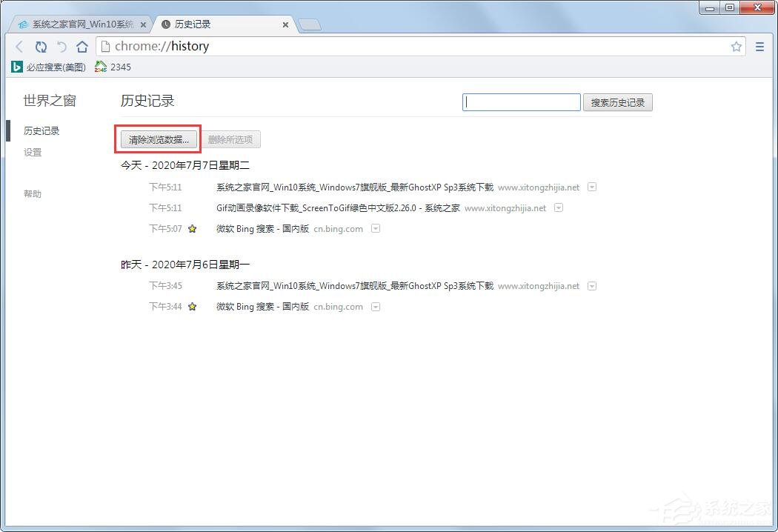778x532 pixels.
Task: Open the 必应搜索(美图) bookmark icon
Action: coord(16,67)
